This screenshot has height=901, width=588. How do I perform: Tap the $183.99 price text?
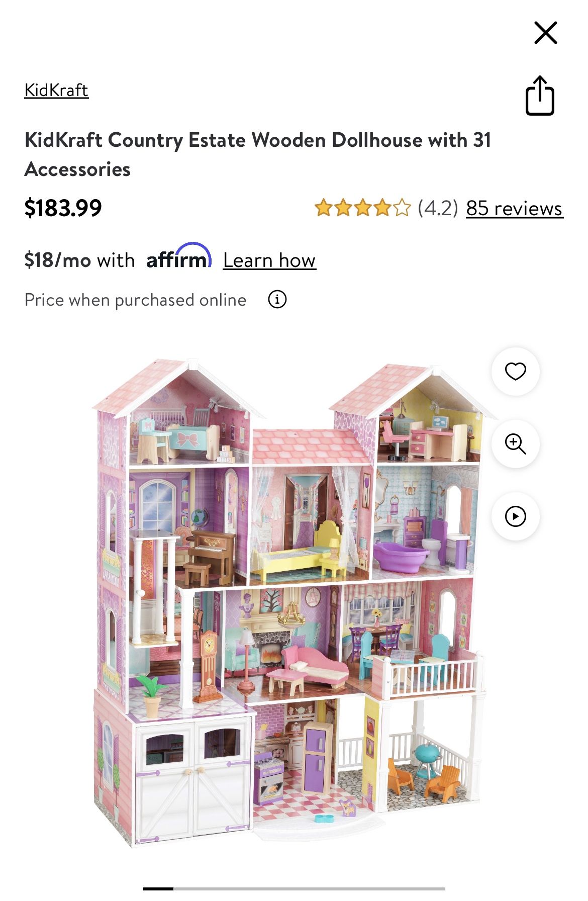[x=63, y=208]
